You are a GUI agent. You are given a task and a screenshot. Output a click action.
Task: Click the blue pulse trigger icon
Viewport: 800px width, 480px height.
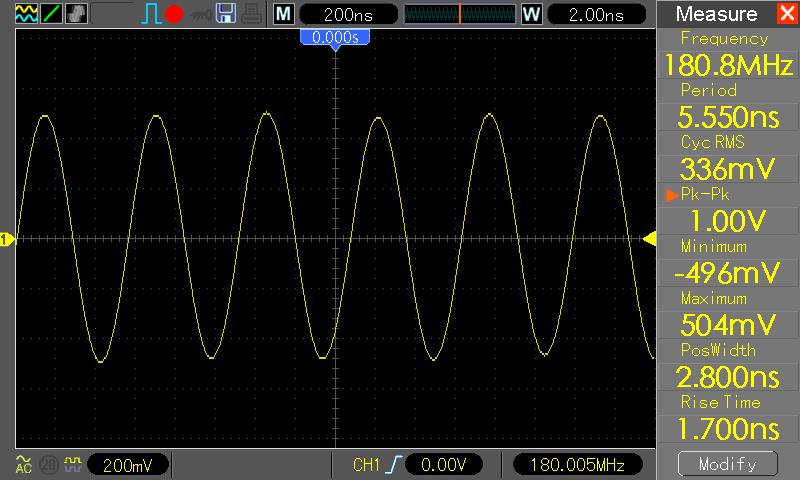(151, 14)
